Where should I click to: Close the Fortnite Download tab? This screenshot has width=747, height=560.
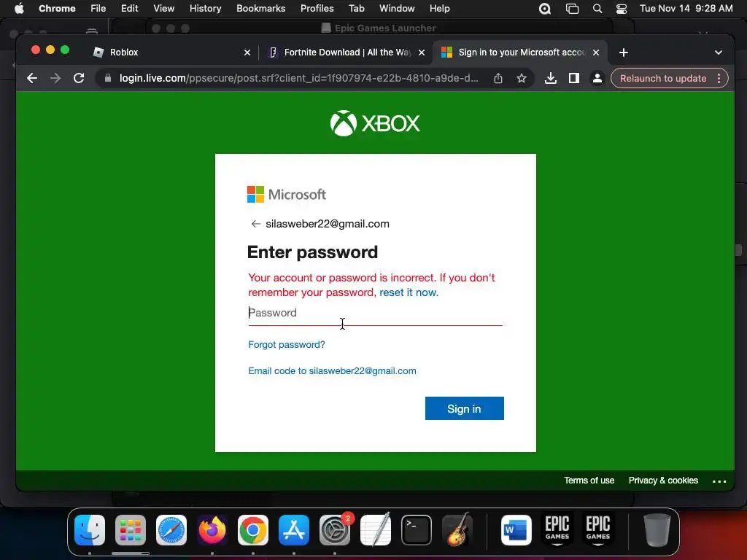tap(421, 52)
